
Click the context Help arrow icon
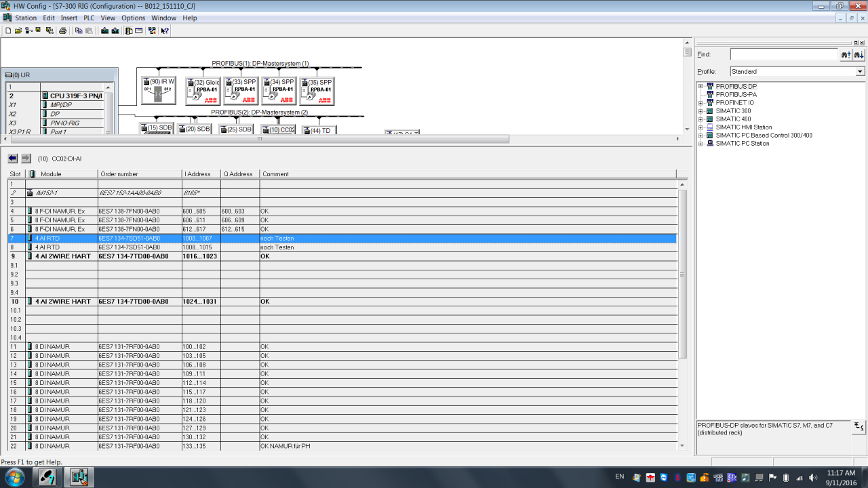pyautogui.click(x=165, y=30)
